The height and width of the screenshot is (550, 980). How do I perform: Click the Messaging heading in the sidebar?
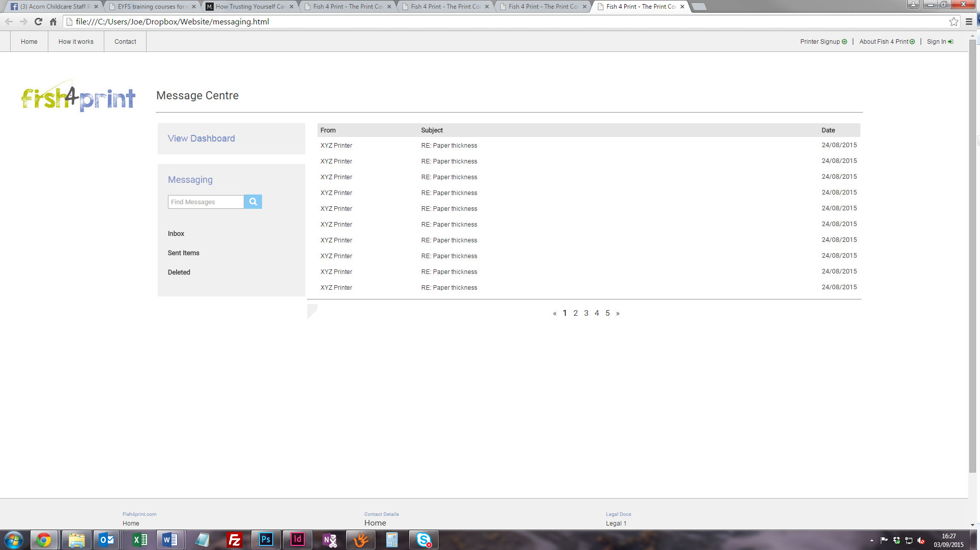190,180
